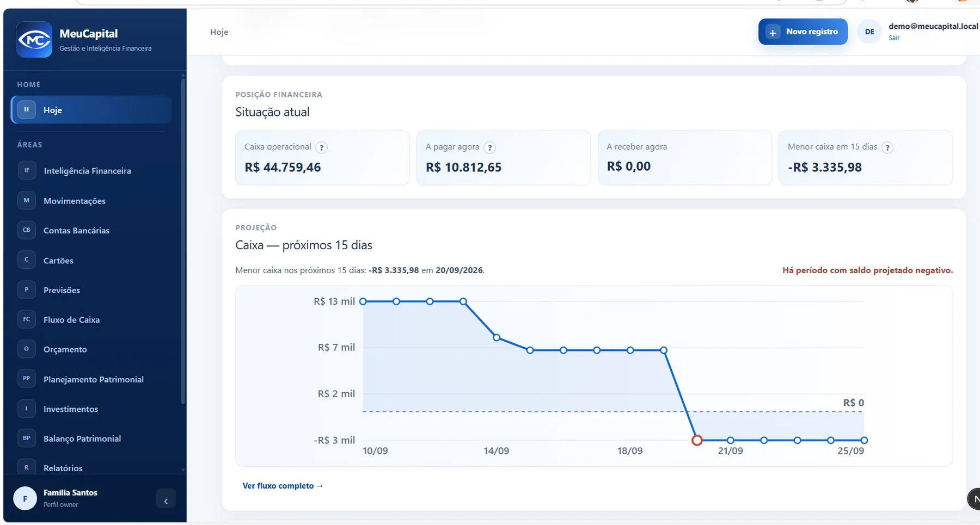Image resolution: width=980 pixels, height=525 pixels.
Task: Click the IF icon for Inteligência Financeira
Action: [26, 170]
